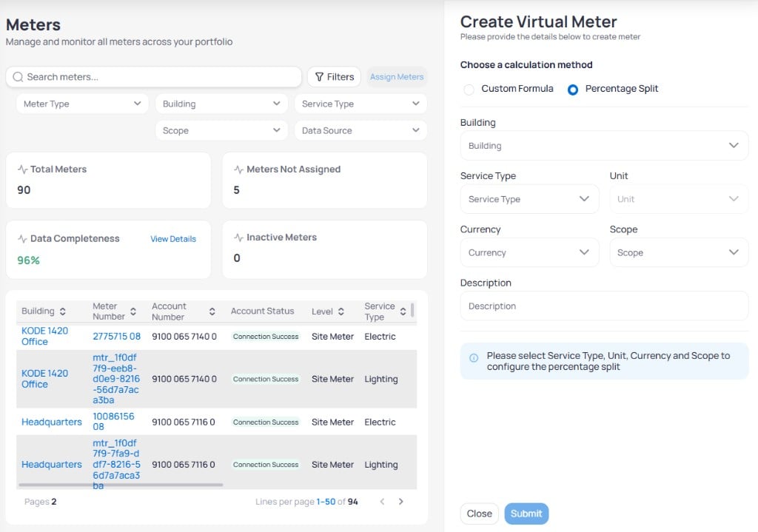Screen dimensions: 758x532
Task: Click the 96% completeness value
Action: click(x=29, y=260)
